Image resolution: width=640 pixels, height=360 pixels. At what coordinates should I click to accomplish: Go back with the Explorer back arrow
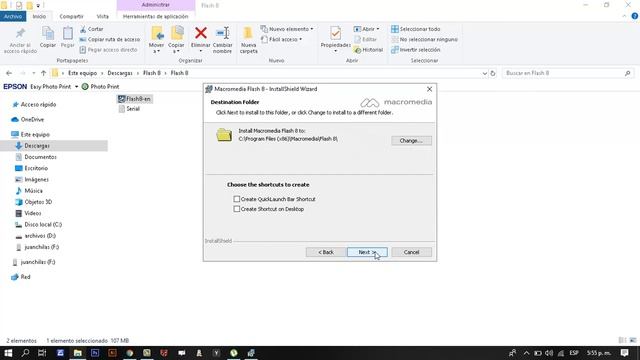click(9, 73)
